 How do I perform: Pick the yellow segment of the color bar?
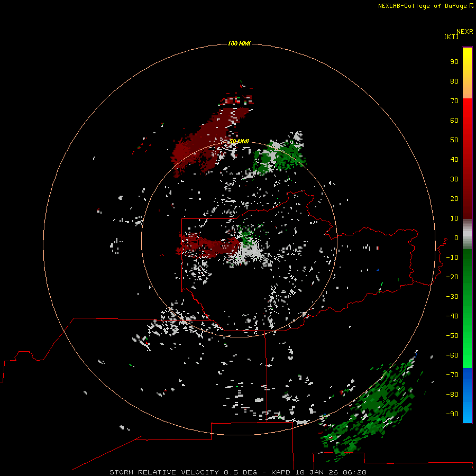click(467, 73)
